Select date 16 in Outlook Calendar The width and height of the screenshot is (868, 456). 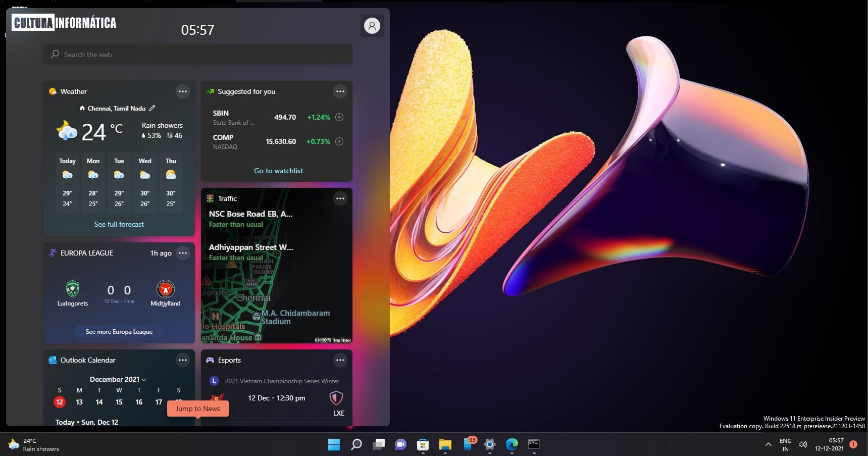pyautogui.click(x=139, y=402)
